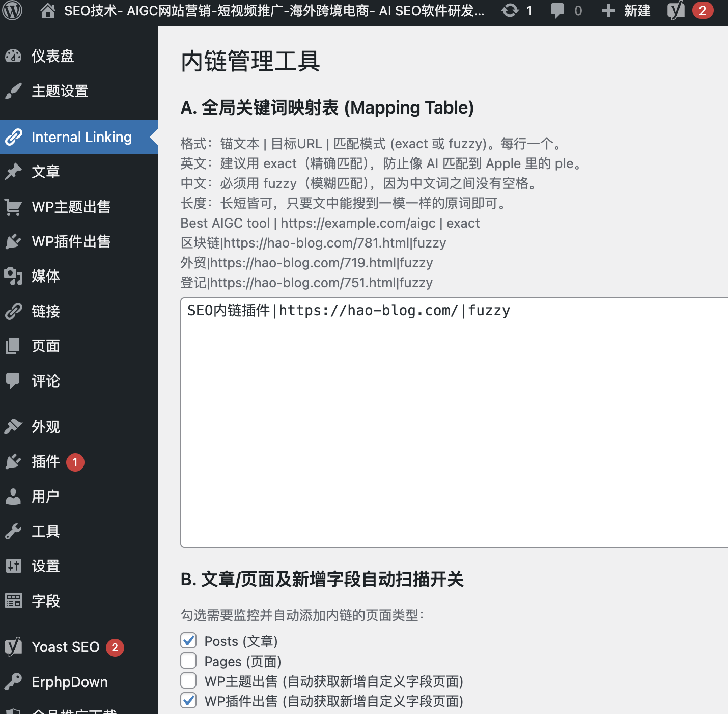
Task: Click the 用户 user icon
Action: (13, 497)
